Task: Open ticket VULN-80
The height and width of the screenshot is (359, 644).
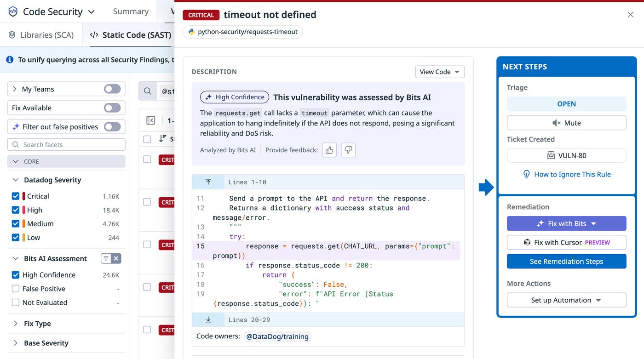Action: coord(567,155)
